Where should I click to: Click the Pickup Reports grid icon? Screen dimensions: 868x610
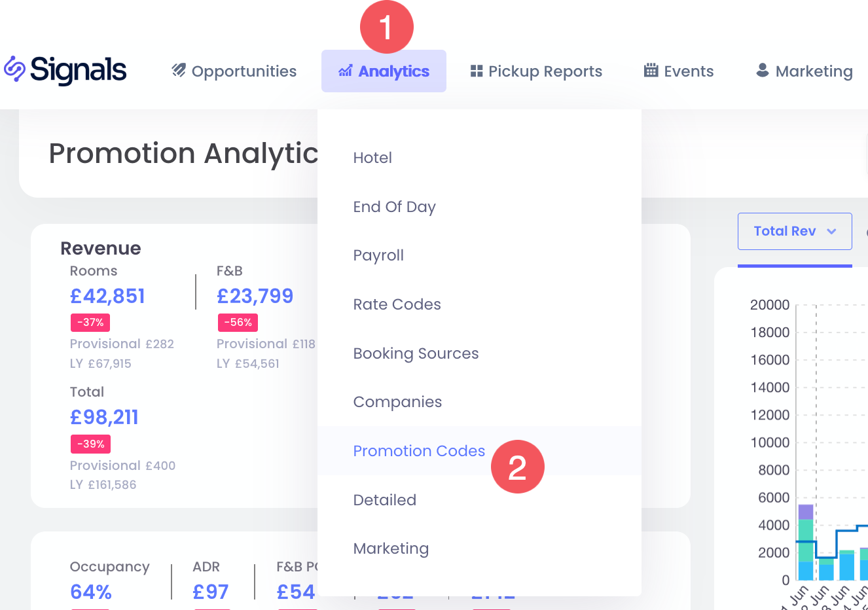click(x=477, y=71)
